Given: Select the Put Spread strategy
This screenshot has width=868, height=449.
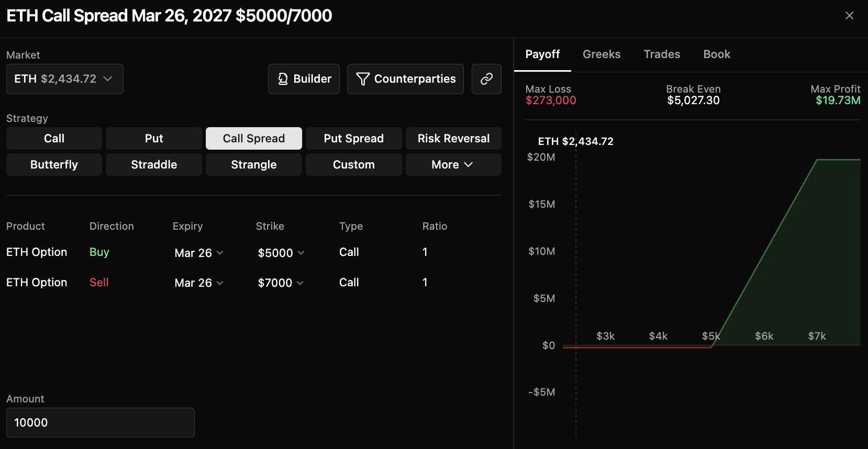Looking at the screenshot, I should (354, 138).
